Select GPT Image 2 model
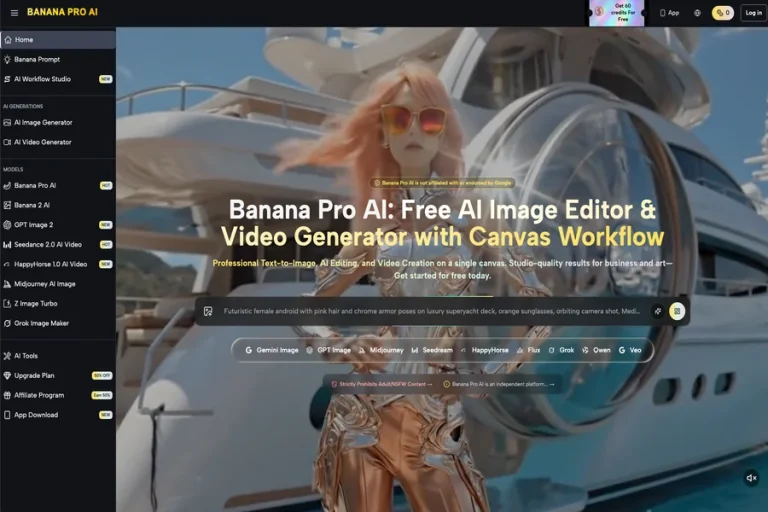768x512 pixels. [58, 225]
